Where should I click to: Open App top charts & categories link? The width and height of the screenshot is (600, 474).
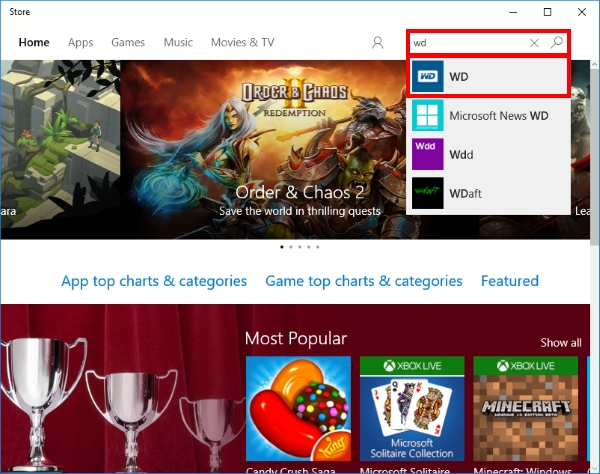(x=154, y=281)
